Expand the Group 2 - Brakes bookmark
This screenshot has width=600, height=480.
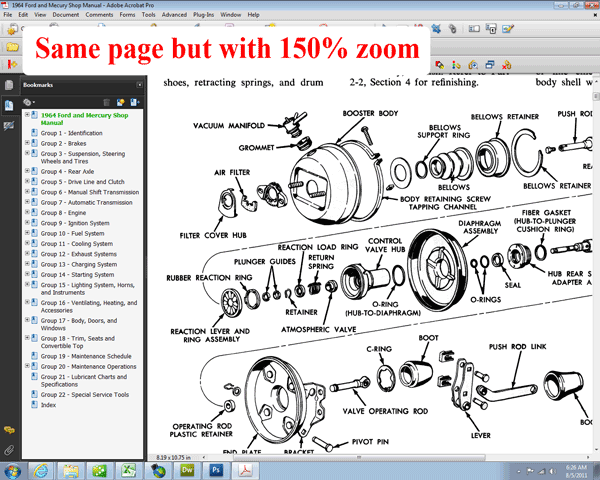click(27, 142)
